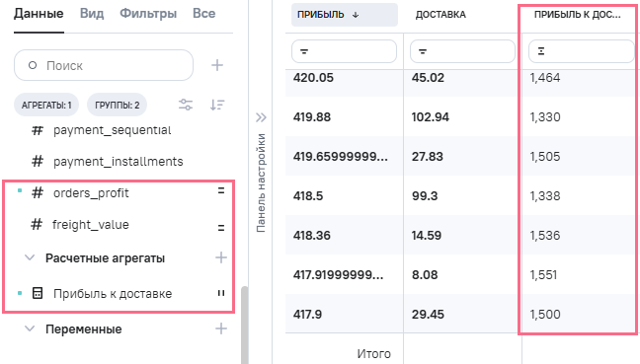Click the handle icon on freight_value row

[221, 228]
